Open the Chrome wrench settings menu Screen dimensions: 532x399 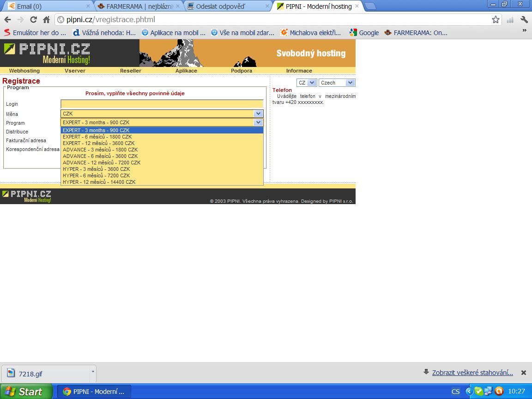524,20
